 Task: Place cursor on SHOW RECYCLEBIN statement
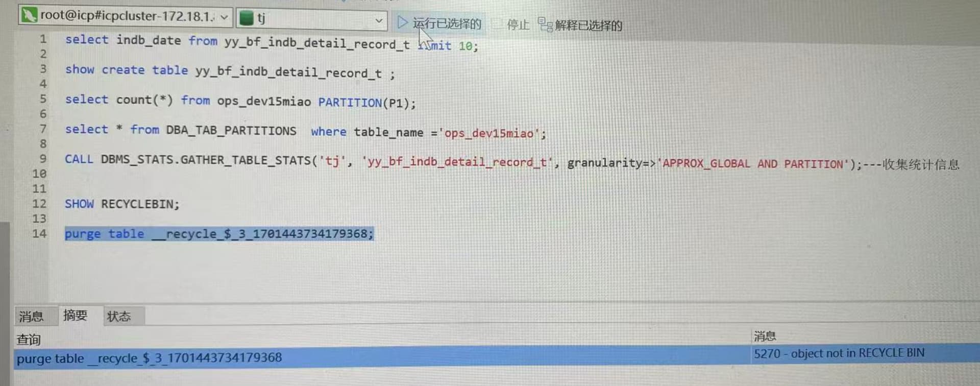pyautogui.click(x=122, y=204)
